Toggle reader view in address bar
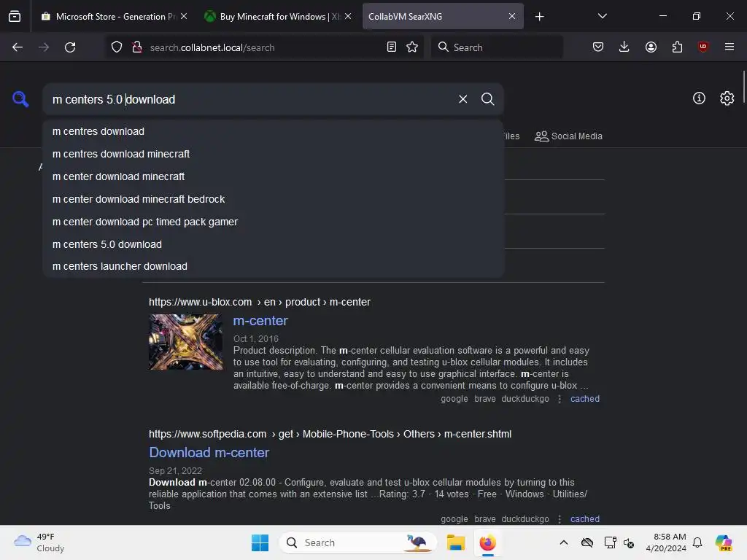The image size is (747, 560). [x=392, y=47]
